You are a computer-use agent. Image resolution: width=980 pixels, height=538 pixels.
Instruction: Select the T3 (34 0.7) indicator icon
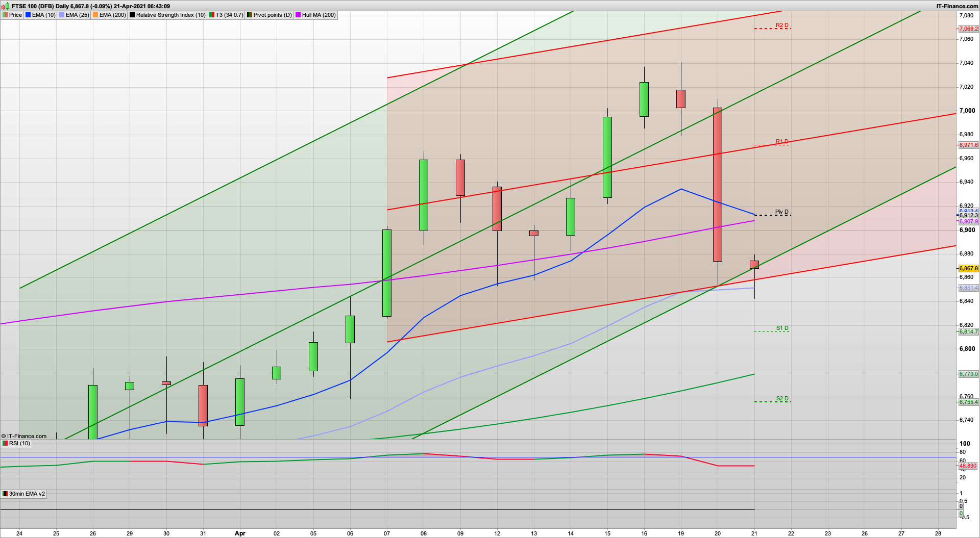[x=211, y=15]
